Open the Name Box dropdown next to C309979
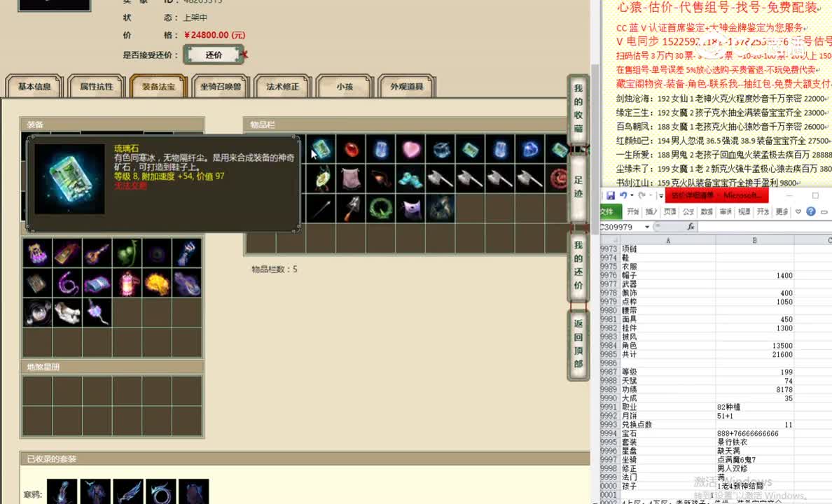Viewport: 832px width, 504px height. (646, 225)
